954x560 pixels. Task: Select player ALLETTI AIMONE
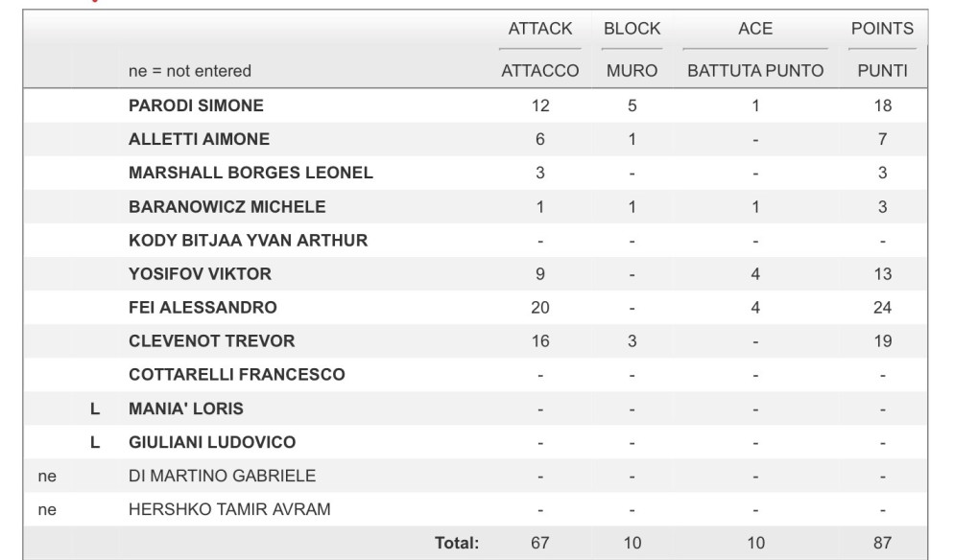point(199,139)
